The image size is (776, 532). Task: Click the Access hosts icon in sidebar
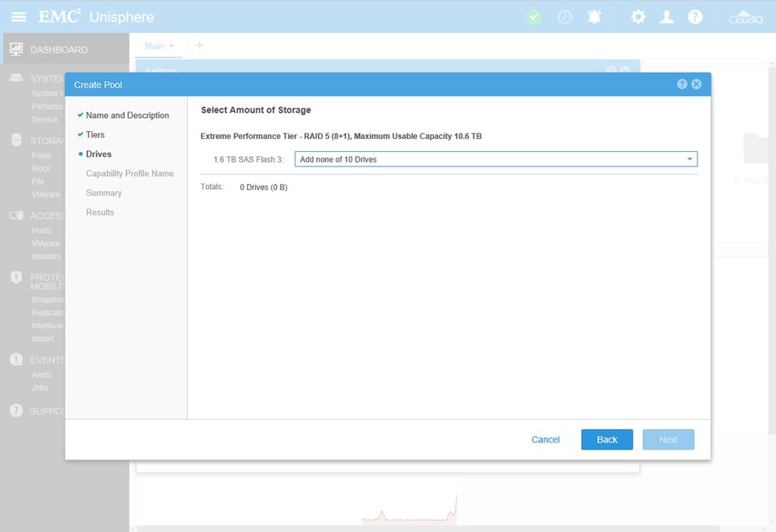[16, 216]
